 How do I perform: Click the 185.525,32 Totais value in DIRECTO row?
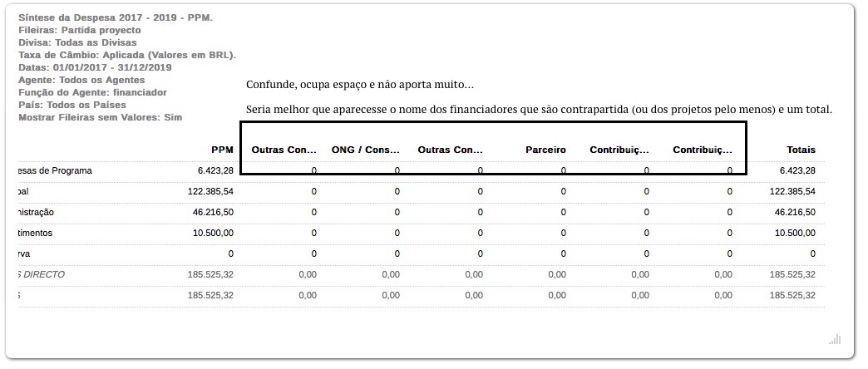pos(792,274)
